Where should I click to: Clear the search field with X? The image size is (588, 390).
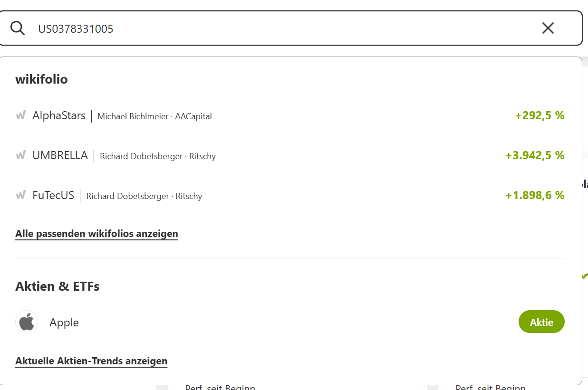point(548,29)
